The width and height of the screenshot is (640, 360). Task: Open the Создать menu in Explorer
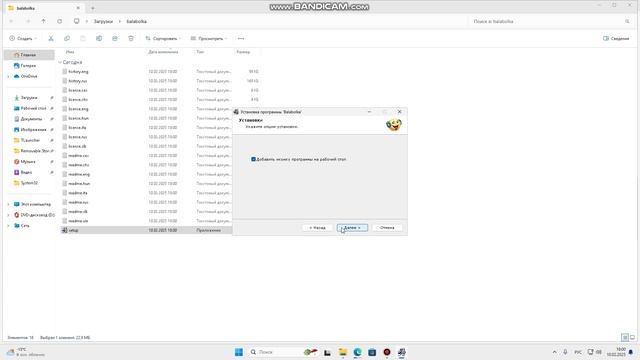point(23,38)
